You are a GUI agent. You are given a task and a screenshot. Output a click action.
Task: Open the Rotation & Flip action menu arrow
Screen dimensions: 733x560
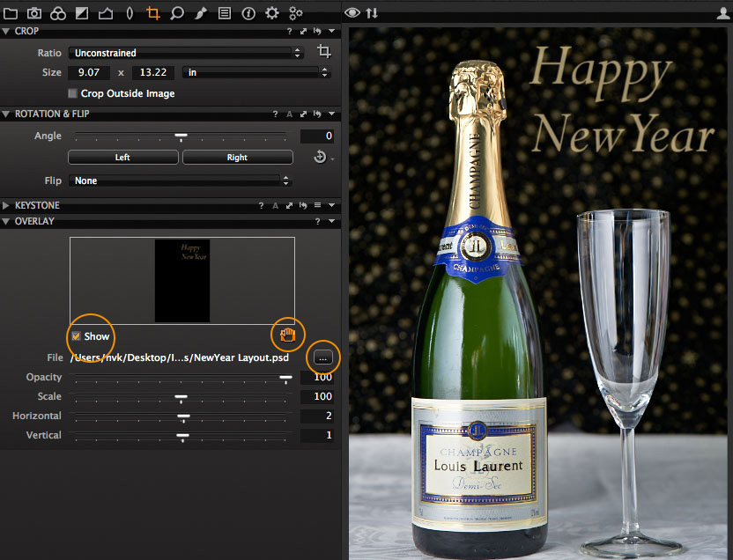pos(332,114)
